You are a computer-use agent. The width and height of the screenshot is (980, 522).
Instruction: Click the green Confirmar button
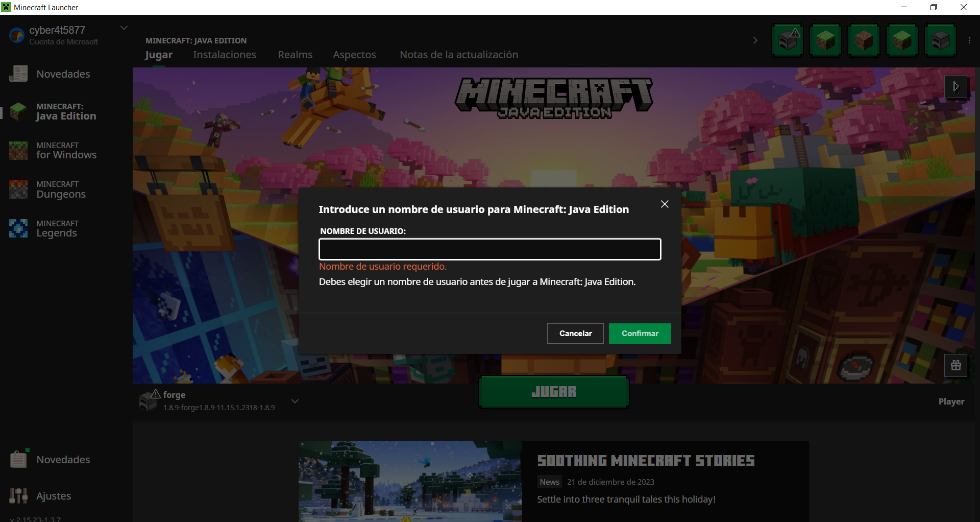(x=640, y=334)
